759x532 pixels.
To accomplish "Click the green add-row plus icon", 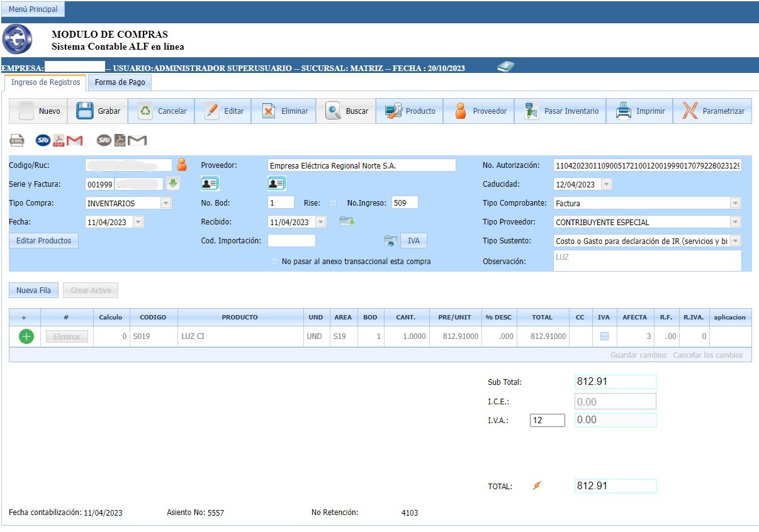I will (26, 336).
